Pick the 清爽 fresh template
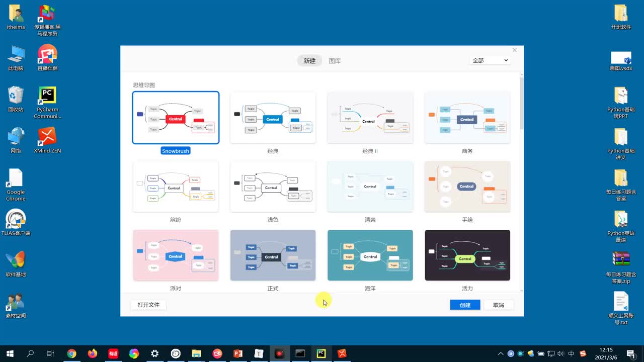 tap(370, 187)
